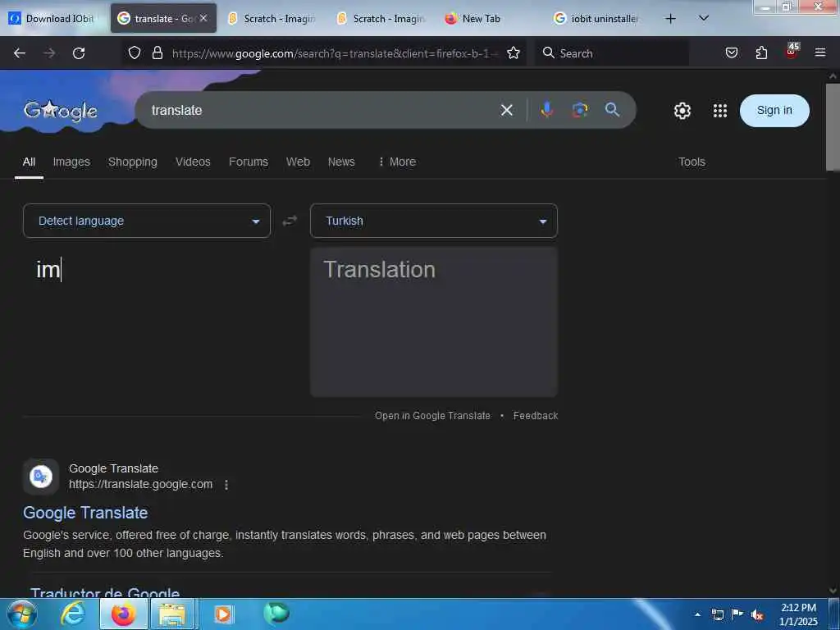
Task: Clear the Google search box with X
Action: click(x=506, y=111)
